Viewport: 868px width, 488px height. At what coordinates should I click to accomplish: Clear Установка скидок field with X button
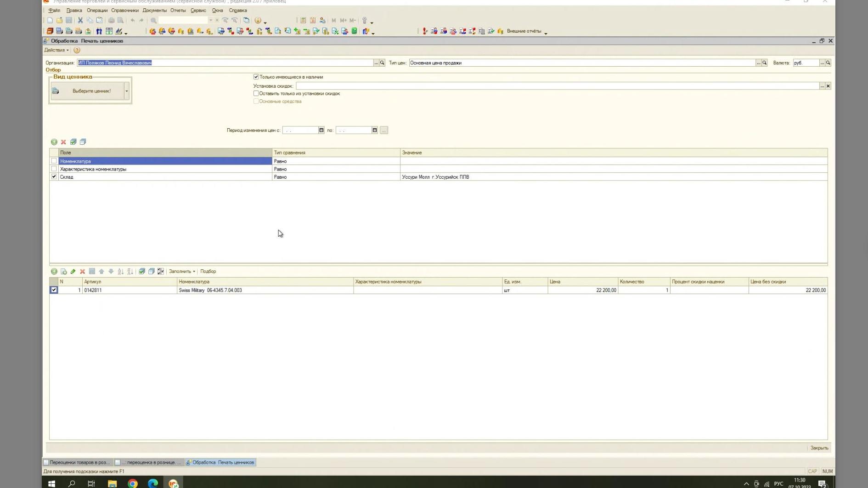(x=828, y=86)
